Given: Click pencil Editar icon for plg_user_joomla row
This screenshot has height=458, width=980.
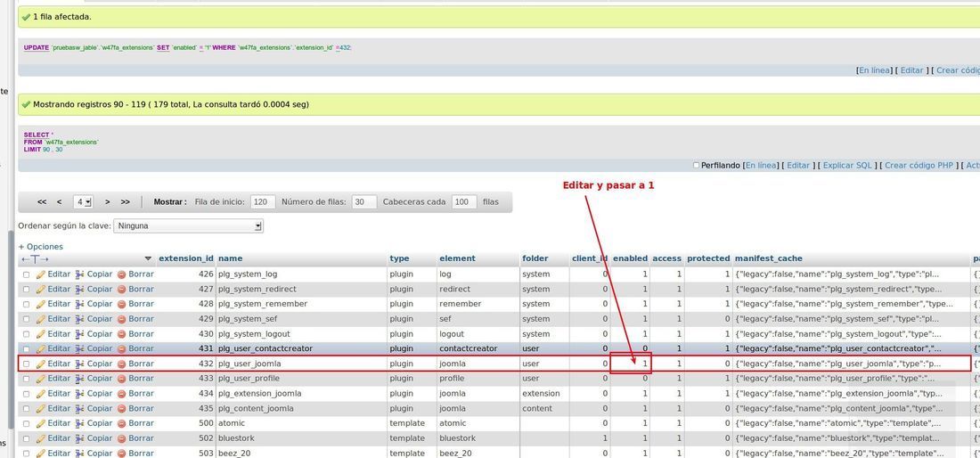Looking at the screenshot, I should pyautogui.click(x=41, y=364).
